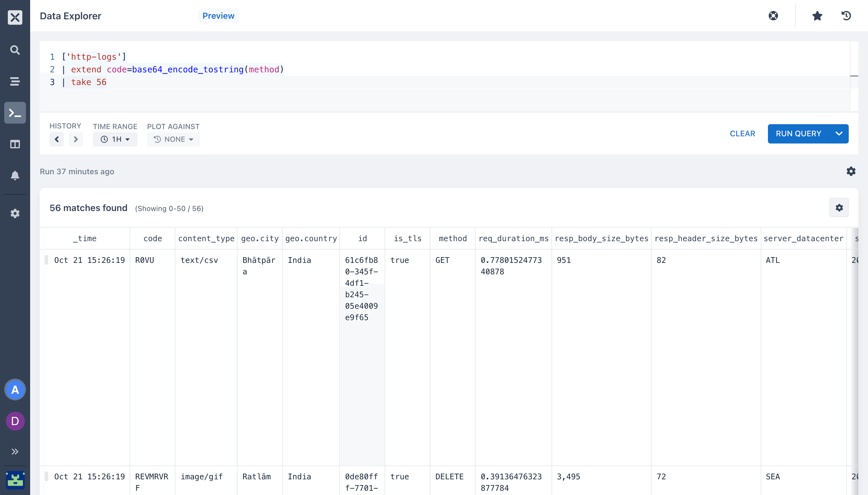Click the geo.city column header

[x=260, y=238]
